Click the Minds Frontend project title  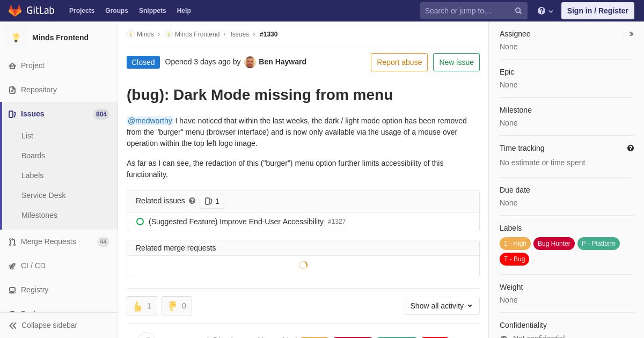click(x=60, y=38)
